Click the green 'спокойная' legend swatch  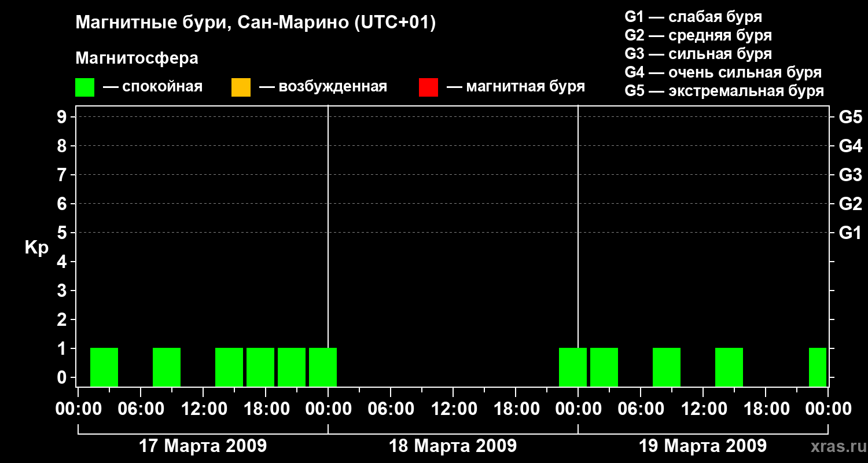(x=84, y=87)
